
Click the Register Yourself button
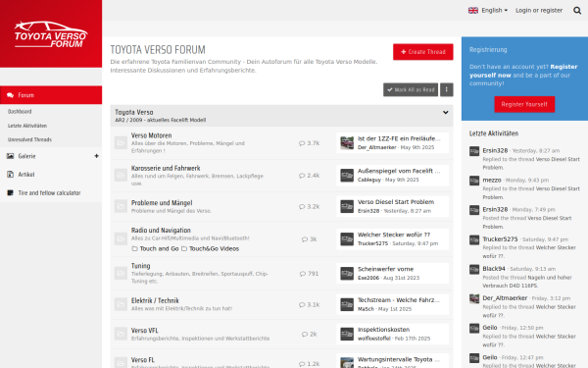click(524, 104)
